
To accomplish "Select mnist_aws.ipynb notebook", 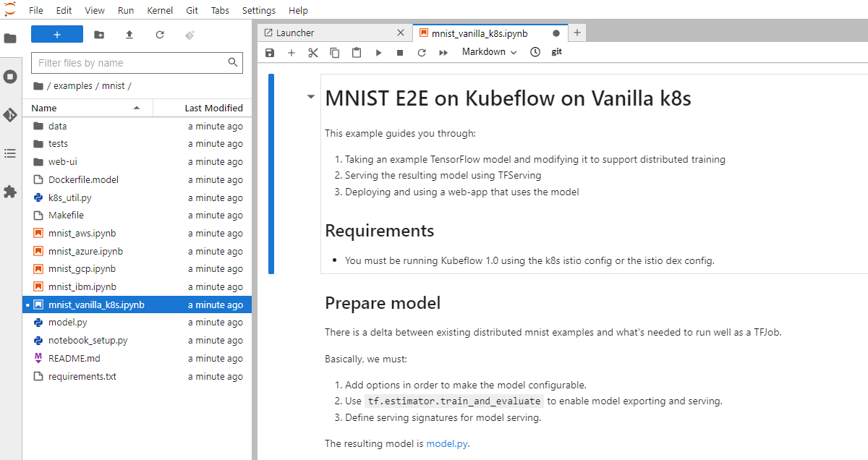I will coord(137,233).
